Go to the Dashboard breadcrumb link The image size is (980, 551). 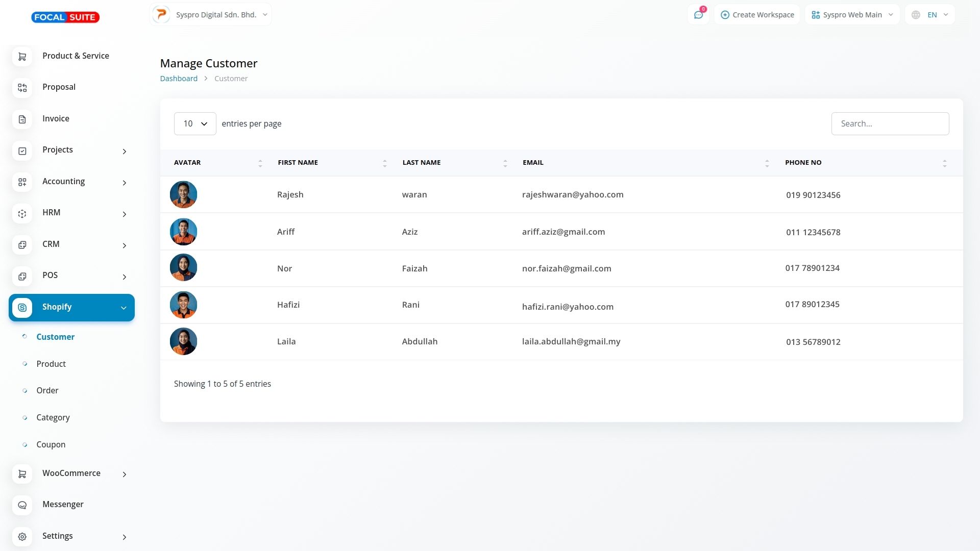pos(179,79)
